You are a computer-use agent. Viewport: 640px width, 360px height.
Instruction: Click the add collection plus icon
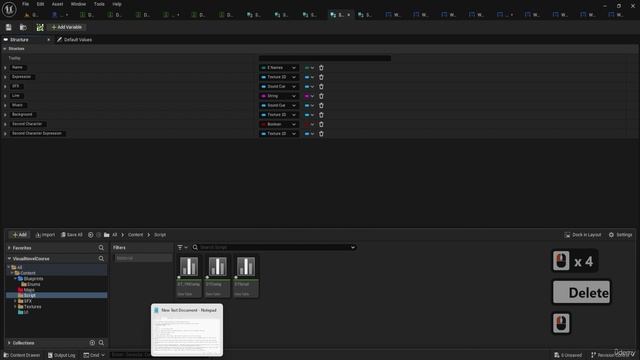point(92,343)
